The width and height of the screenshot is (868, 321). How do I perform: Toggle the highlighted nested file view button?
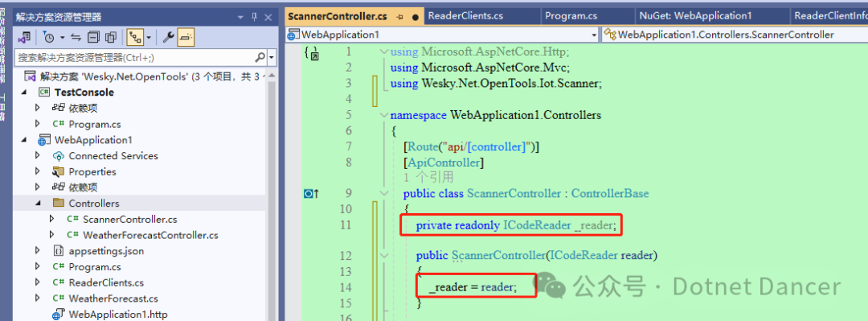(x=134, y=38)
